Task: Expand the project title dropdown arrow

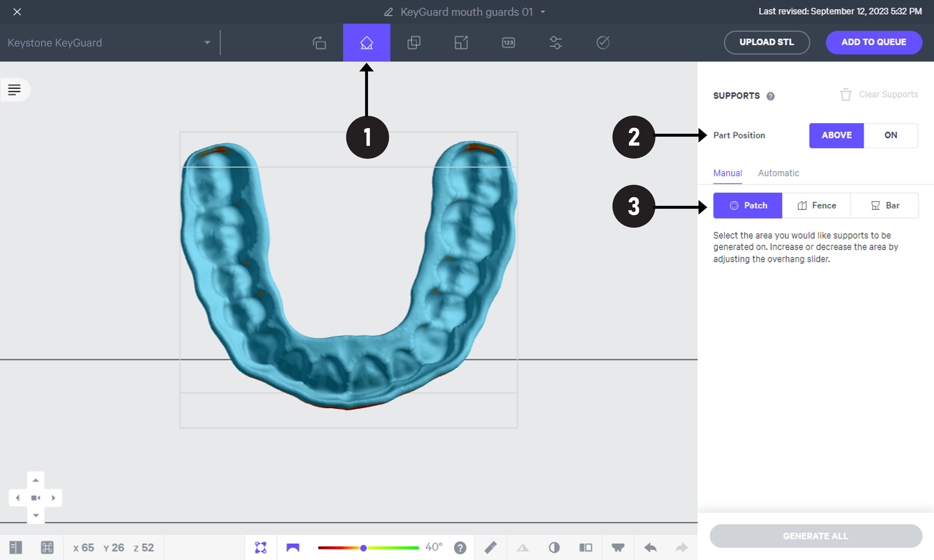Action: tap(543, 12)
